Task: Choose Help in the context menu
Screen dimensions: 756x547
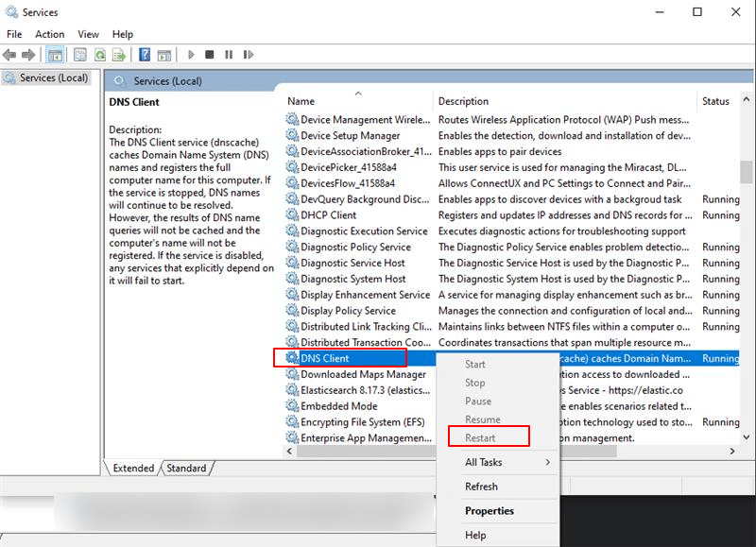Action: point(498,535)
